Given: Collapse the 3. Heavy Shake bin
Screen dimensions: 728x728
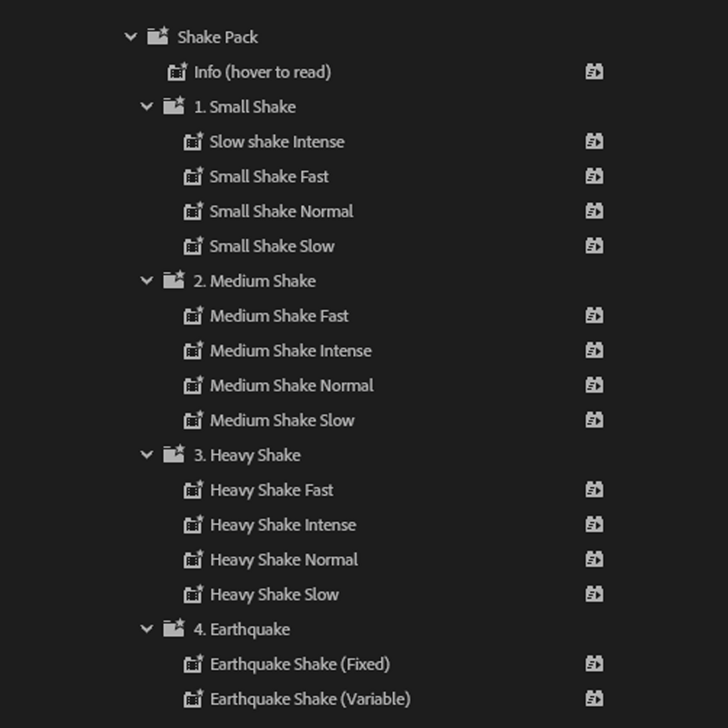Looking at the screenshot, I should (x=147, y=455).
